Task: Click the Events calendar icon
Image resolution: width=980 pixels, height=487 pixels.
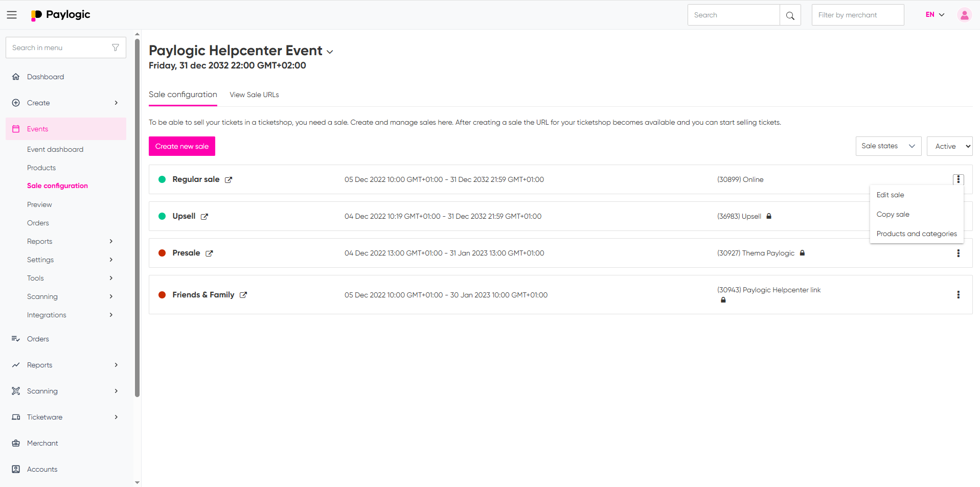Action: coord(16,129)
